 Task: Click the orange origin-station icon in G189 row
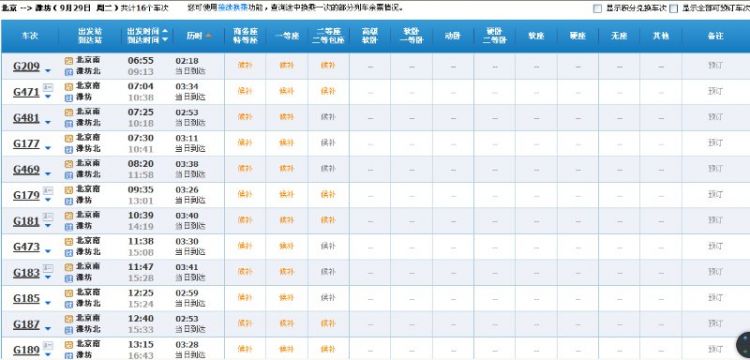click(x=69, y=345)
